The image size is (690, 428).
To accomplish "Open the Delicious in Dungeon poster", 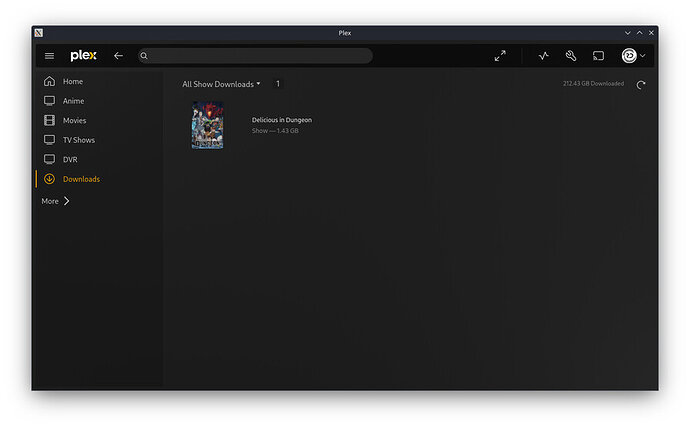I will pos(207,125).
